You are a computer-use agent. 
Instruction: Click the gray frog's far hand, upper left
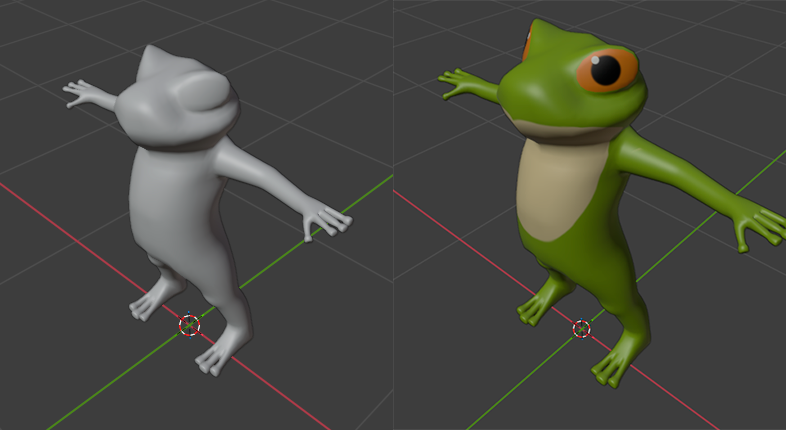coord(78,93)
